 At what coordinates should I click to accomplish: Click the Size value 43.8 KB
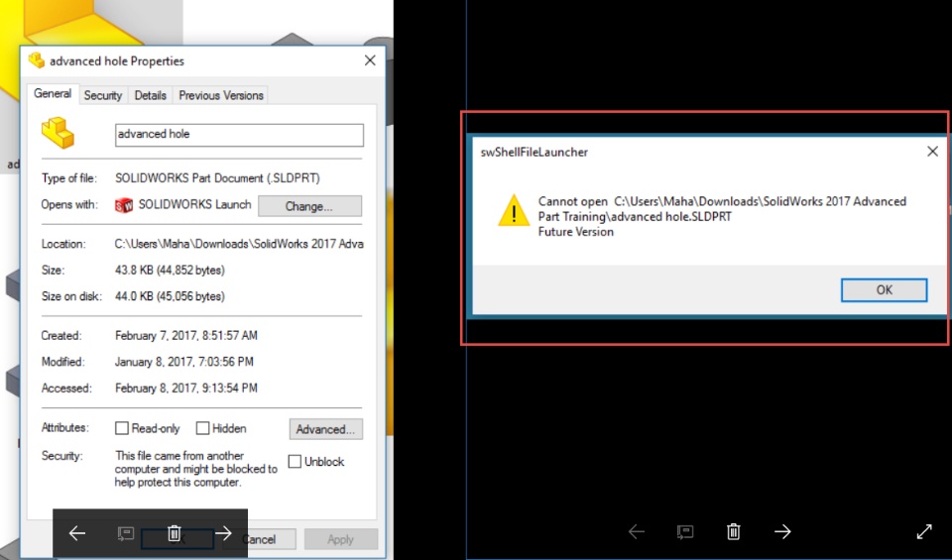(170, 270)
